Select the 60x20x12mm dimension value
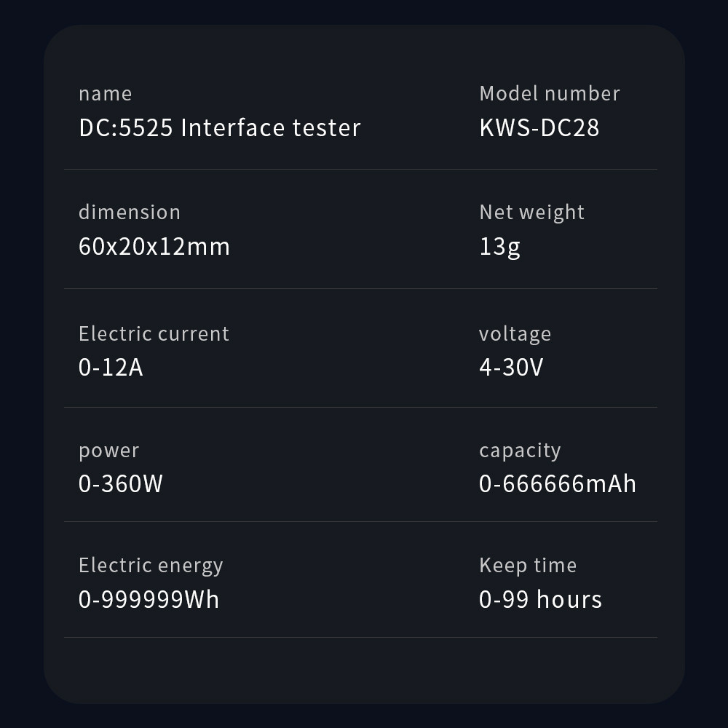 point(154,247)
